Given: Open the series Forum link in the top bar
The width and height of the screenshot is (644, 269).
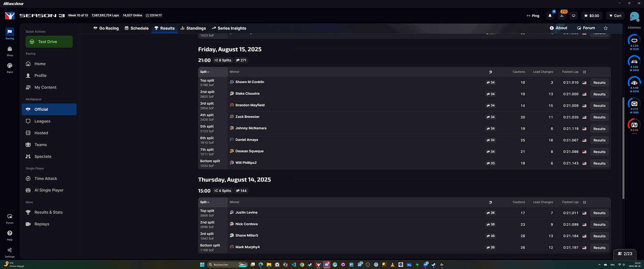Looking at the screenshot, I should pyautogui.click(x=586, y=28).
